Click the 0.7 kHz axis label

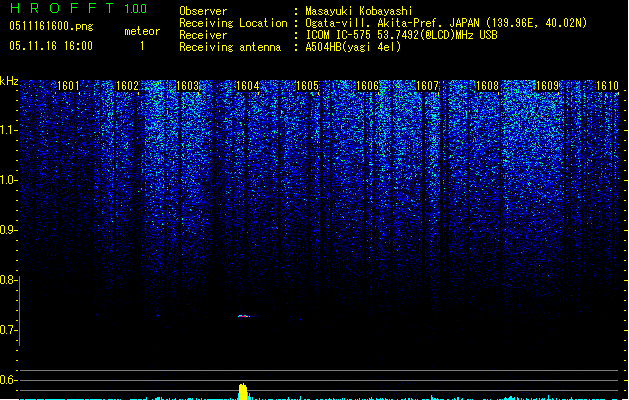coord(8,330)
